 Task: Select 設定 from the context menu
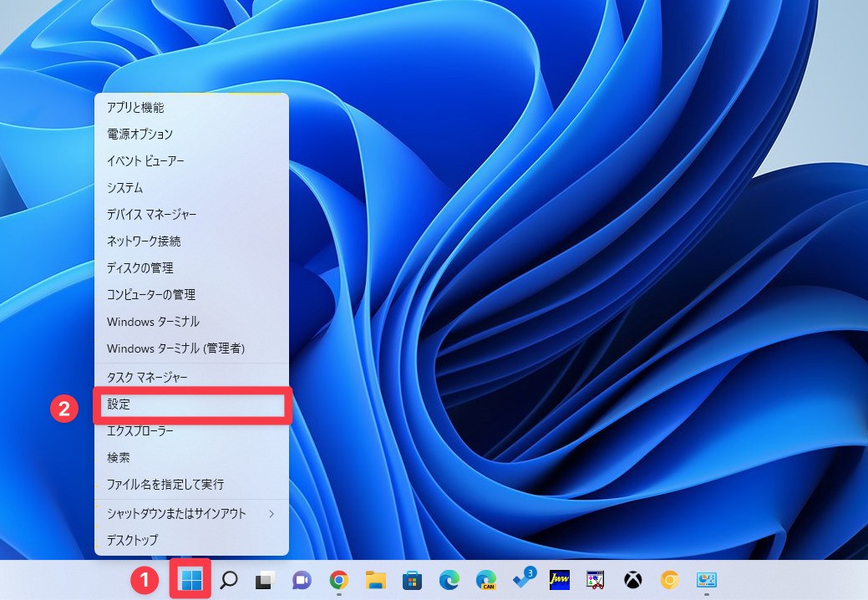[x=192, y=404]
